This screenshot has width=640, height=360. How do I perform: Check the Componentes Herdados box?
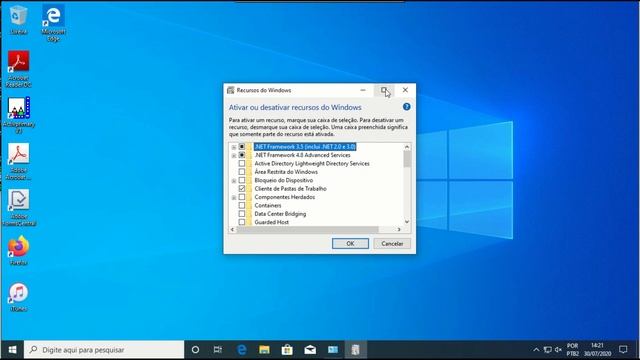click(242, 197)
